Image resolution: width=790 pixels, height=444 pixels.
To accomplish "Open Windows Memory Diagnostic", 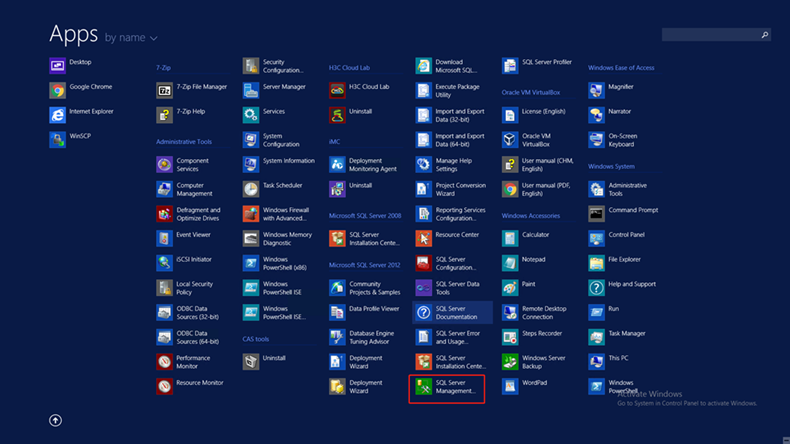I will (278, 238).
